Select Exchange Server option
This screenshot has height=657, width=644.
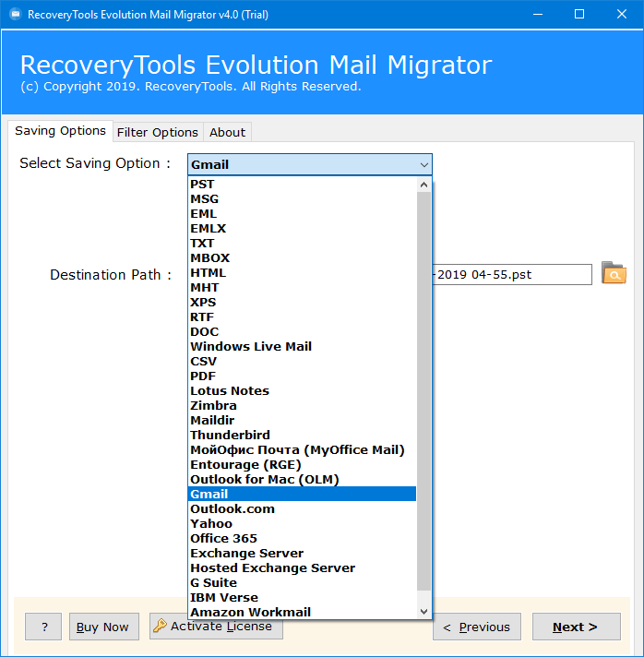coord(303,553)
